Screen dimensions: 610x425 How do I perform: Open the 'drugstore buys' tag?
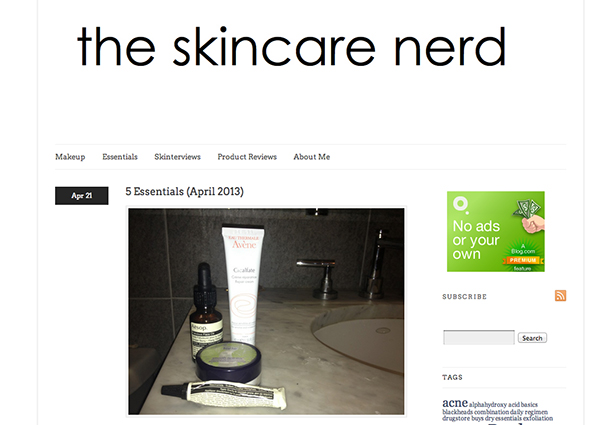pyautogui.click(x=463, y=418)
